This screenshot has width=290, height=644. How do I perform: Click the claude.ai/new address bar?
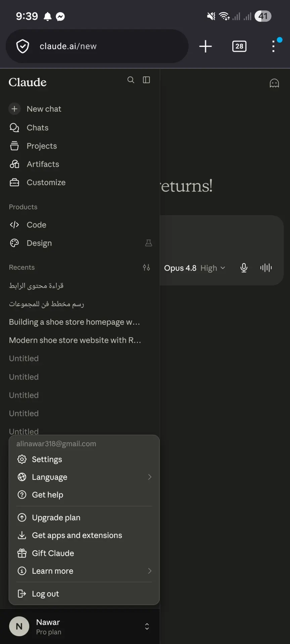coord(97,46)
